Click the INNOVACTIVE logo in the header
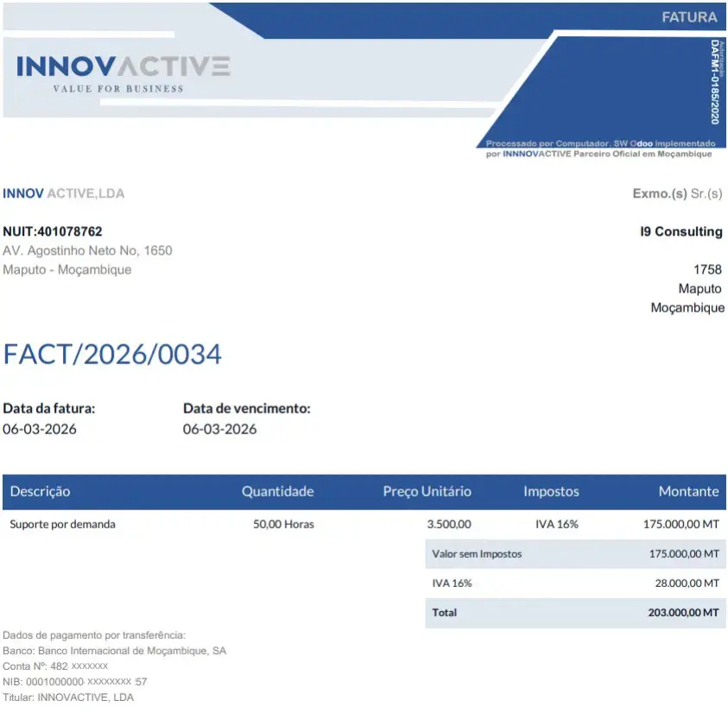The height and width of the screenshot is (713, 728). tap(123, 68)
